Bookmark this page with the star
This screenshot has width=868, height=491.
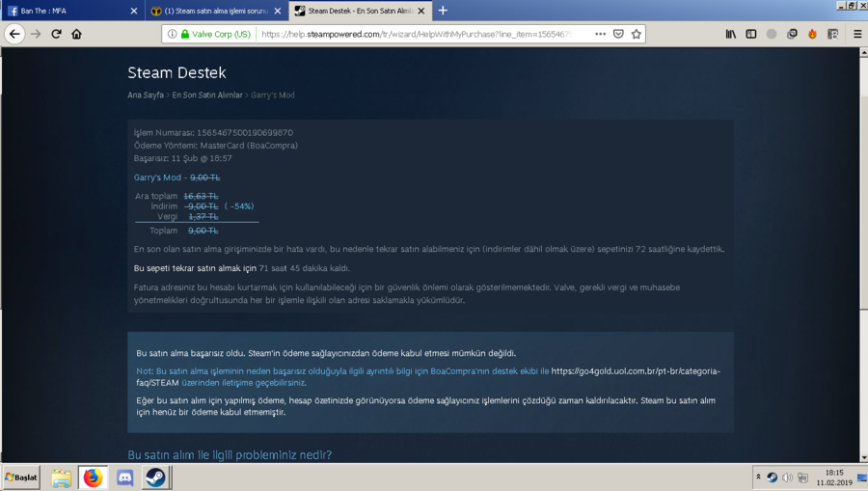coord(637,35)
